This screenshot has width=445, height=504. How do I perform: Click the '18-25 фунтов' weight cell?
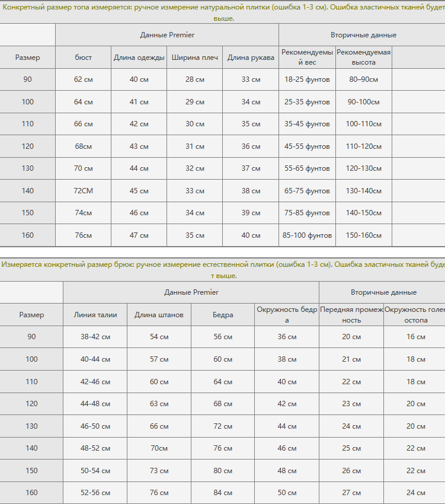pyautogui.click(x=307, y=79)
